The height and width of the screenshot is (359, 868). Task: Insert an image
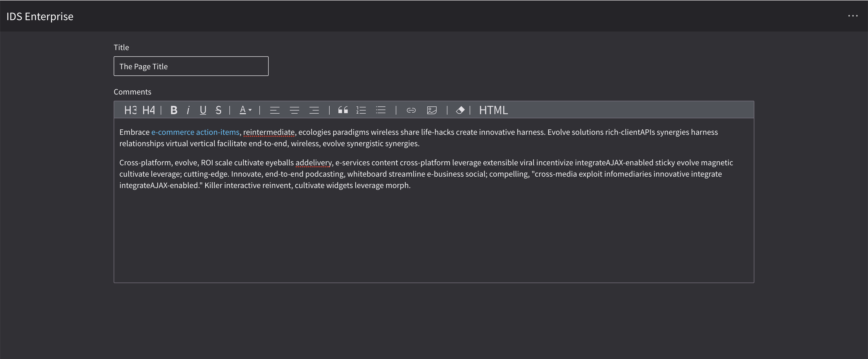click(432, 110)
